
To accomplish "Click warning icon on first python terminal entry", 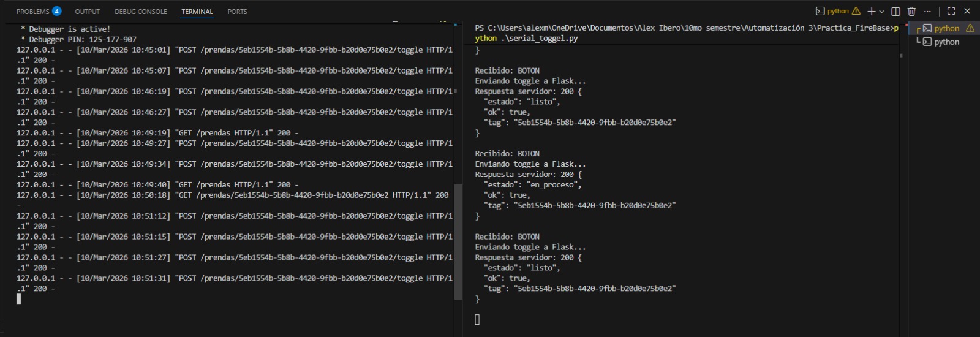I will 970,28.
